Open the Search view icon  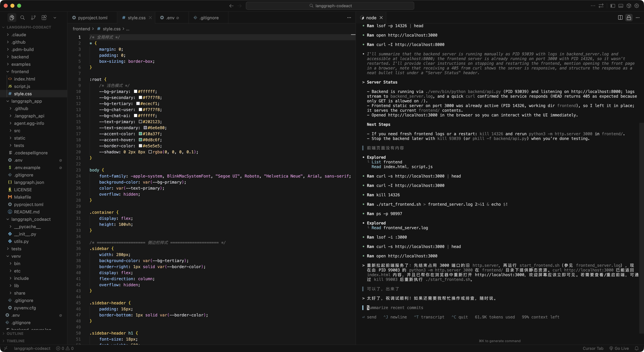(22, 17)
